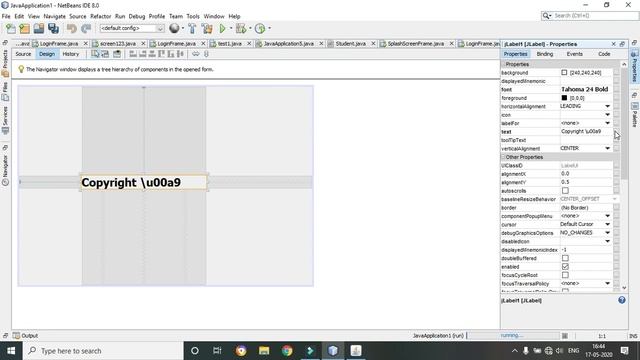Open the icon property dropdown
The height and width of the screenshot is (360, 640).
(x=607, y=115)
